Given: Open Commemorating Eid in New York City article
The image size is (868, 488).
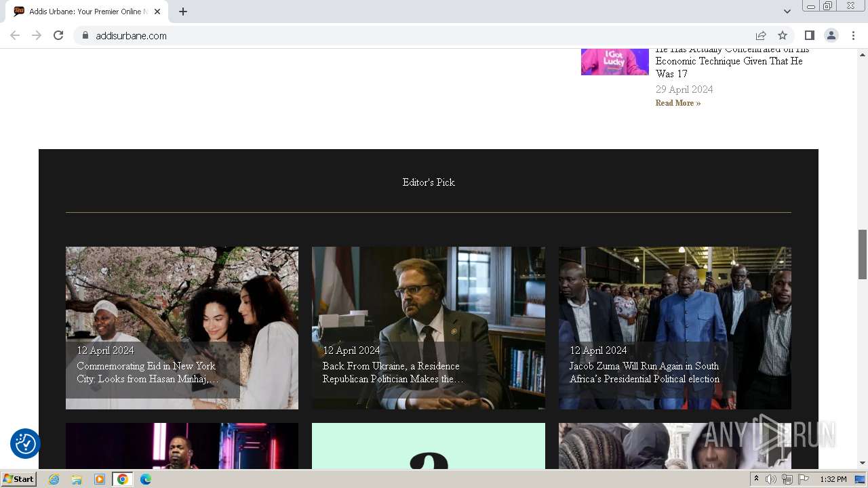Looking at the screenshot, I should (x=148, y=373).
